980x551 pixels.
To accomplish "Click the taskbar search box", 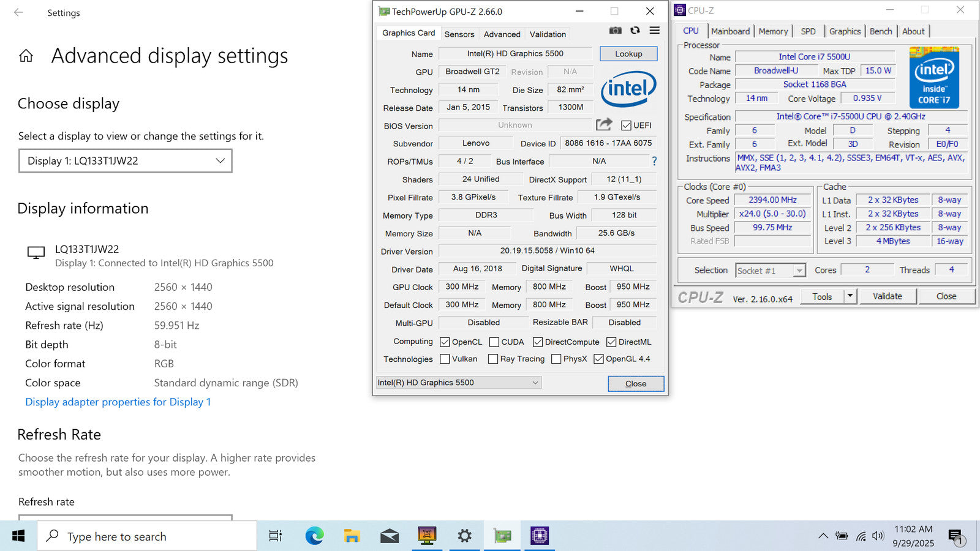I will pyautogui.click(x=147, y=536).
